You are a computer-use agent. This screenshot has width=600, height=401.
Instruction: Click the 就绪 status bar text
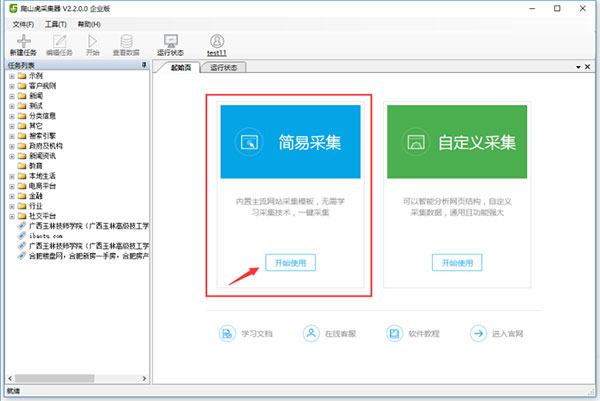coord(13,391)
